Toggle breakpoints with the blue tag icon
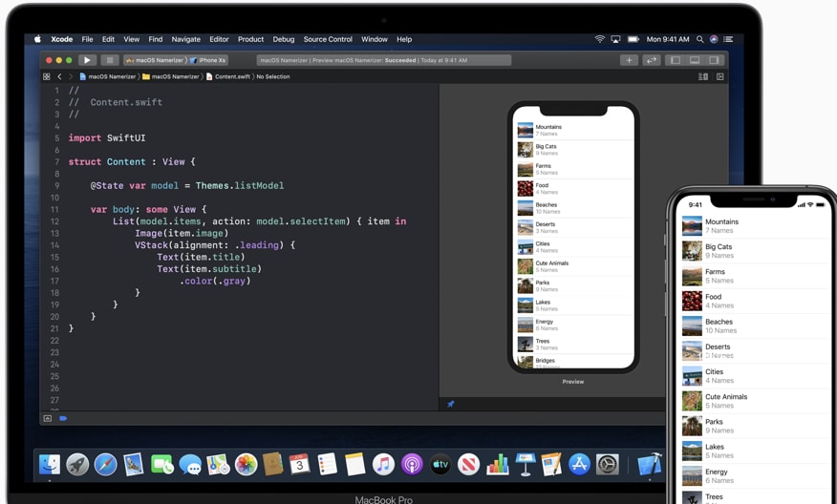Image resolution: width=837 pixels, height=504 pixels. click(x=63, y=419)
